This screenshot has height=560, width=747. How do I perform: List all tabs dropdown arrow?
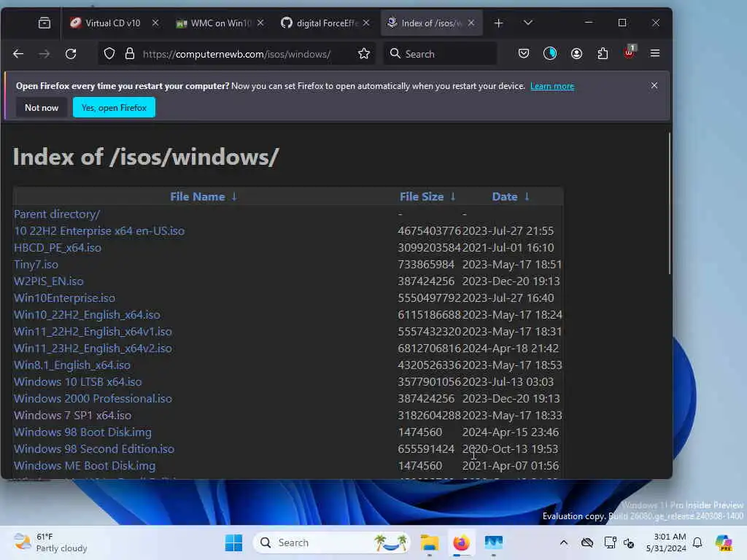[528, 23]
